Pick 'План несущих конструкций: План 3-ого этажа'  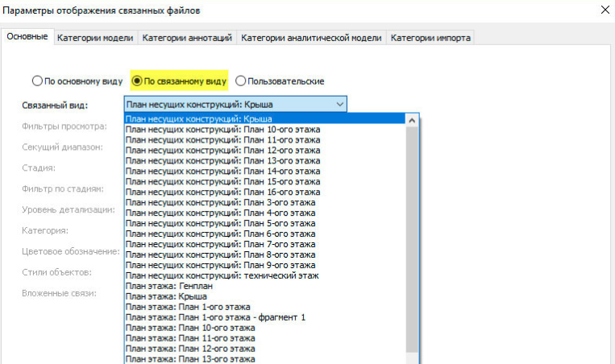click(x=221, y=202)
